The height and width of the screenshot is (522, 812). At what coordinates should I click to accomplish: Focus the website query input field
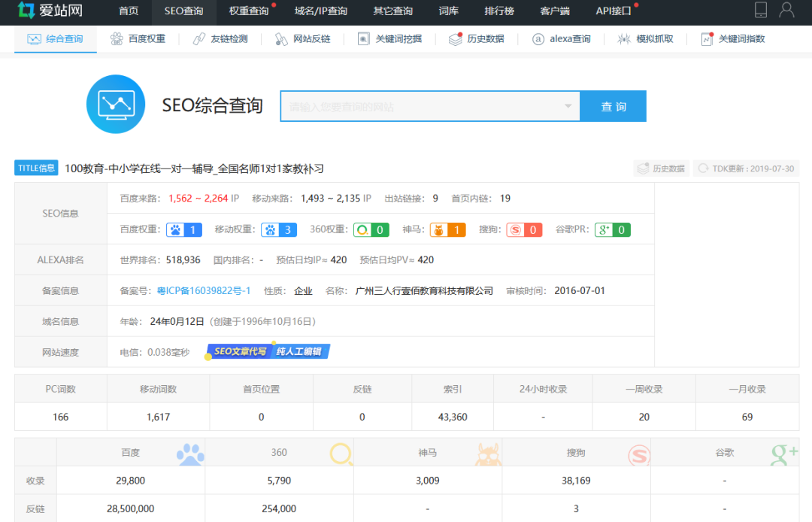430,106
